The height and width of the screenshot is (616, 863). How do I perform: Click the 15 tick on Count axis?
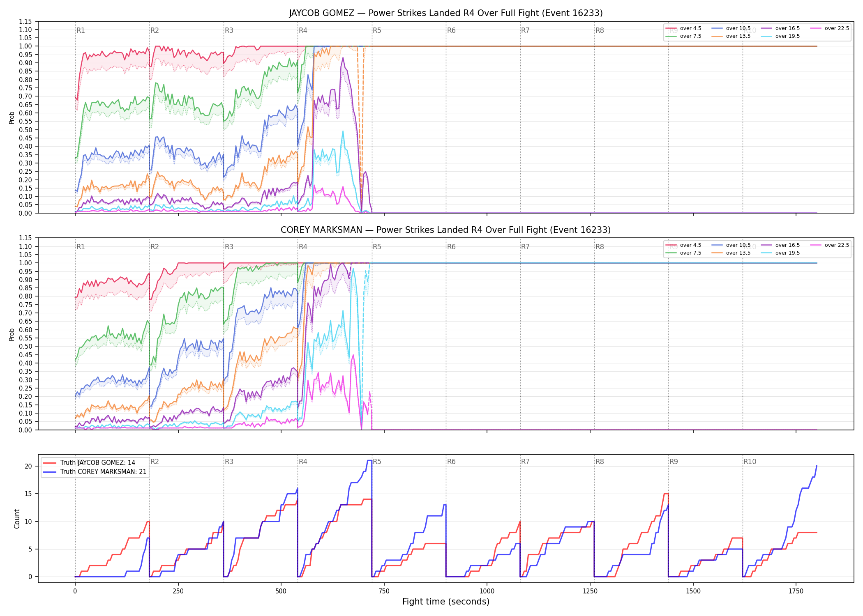coord(28,494)
